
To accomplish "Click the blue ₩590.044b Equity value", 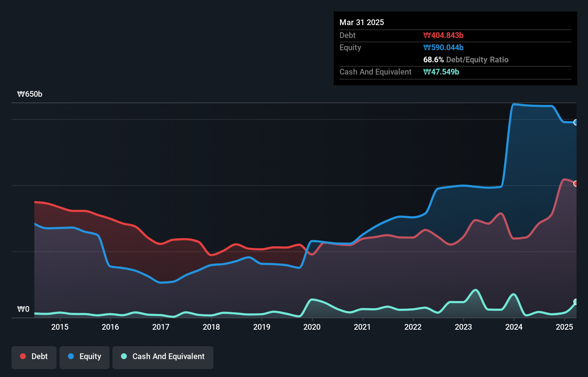I will tap(443, 47).
